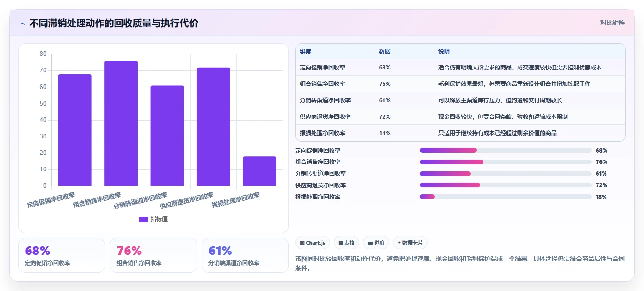
Task: Click the card title 不同滞销处理动作的回收质量与执行代价
Action: pos(114,23)
